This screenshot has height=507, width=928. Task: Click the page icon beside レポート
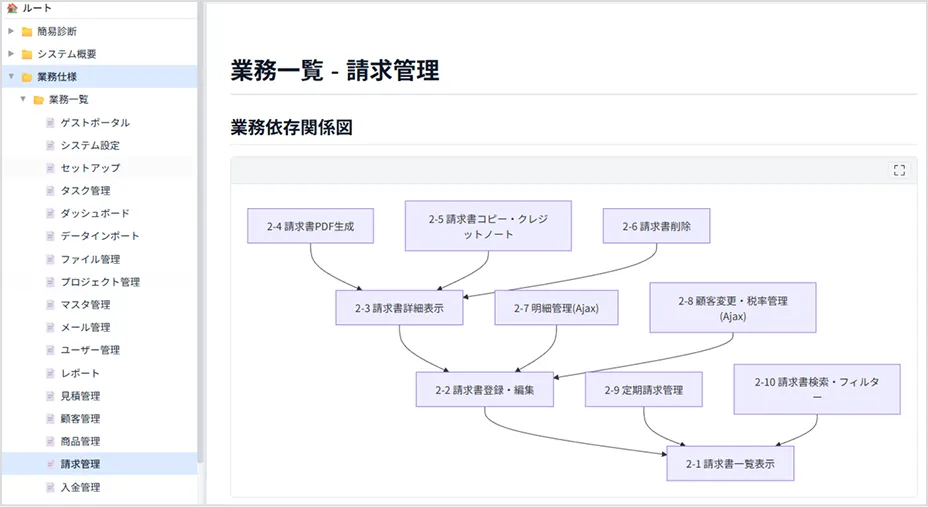point(50,373)
